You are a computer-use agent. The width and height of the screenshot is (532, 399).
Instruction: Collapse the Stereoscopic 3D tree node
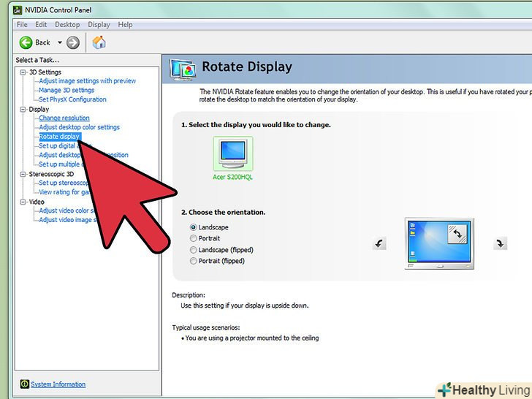point(23,174)
